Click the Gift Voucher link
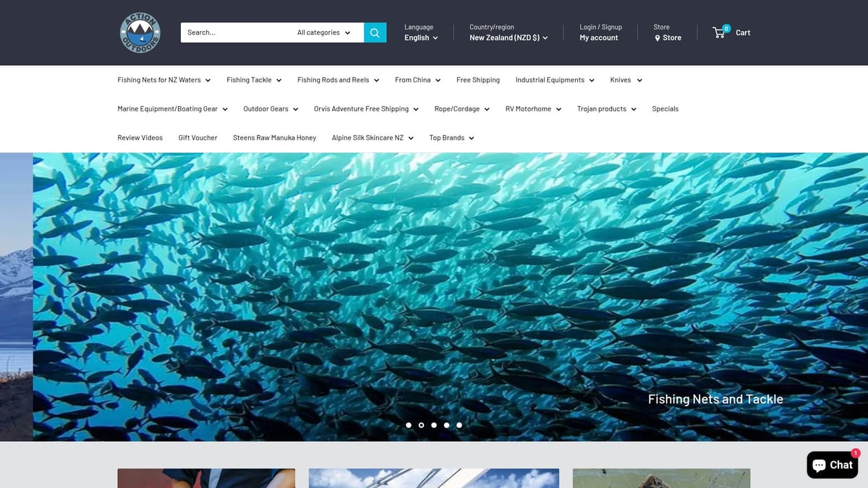Viewport: 868px width, 488px height. [197, 137]
